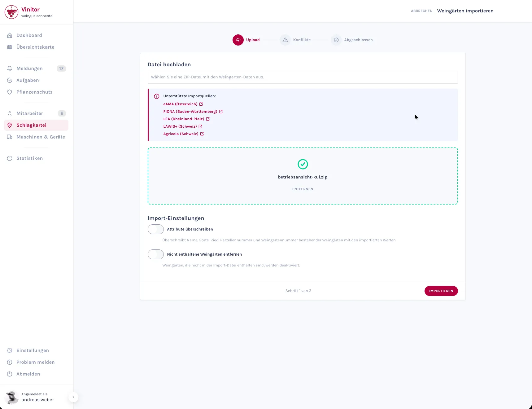Click the Vinitor grape logo
532x409 pixels.
pos(11,12)
